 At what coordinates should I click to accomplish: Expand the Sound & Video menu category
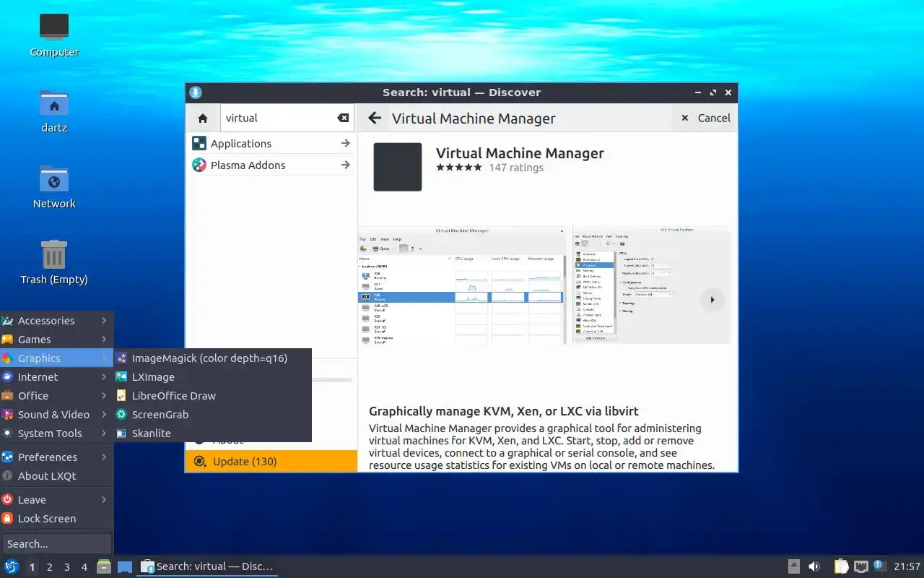pos(56,415)
